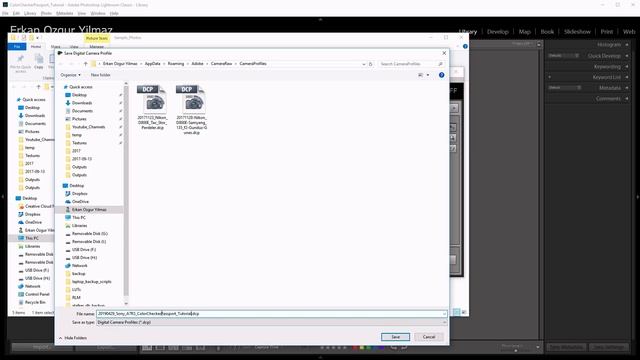Click Roaming in address breadcrumb
The image size is (640, 360).
click(176, 64)
